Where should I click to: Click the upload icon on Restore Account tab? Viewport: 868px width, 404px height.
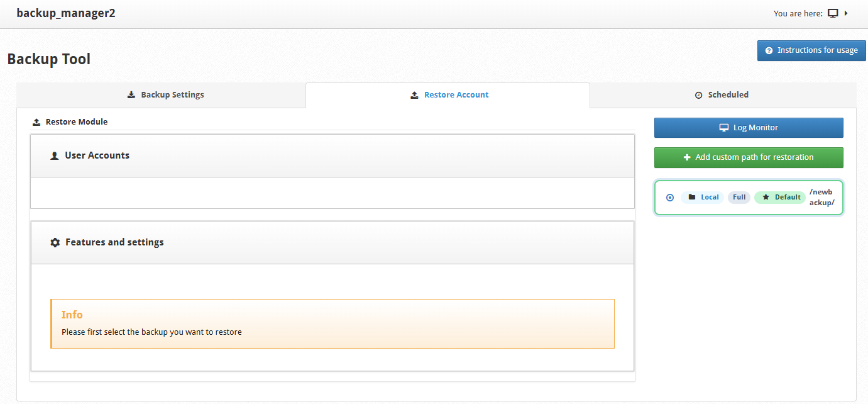coord(414,95)
